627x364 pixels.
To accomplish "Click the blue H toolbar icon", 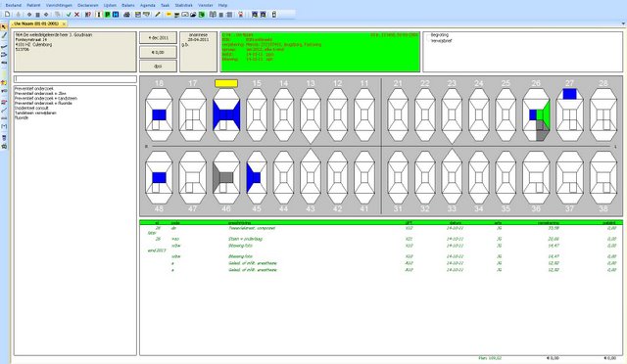I will 116,15.
